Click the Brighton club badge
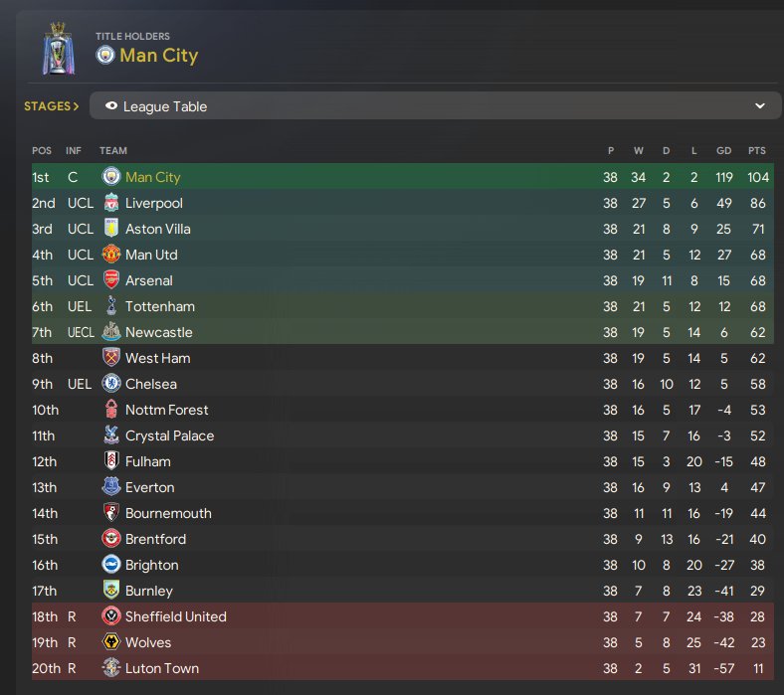 pyautogui.click(x=111, y=565)
